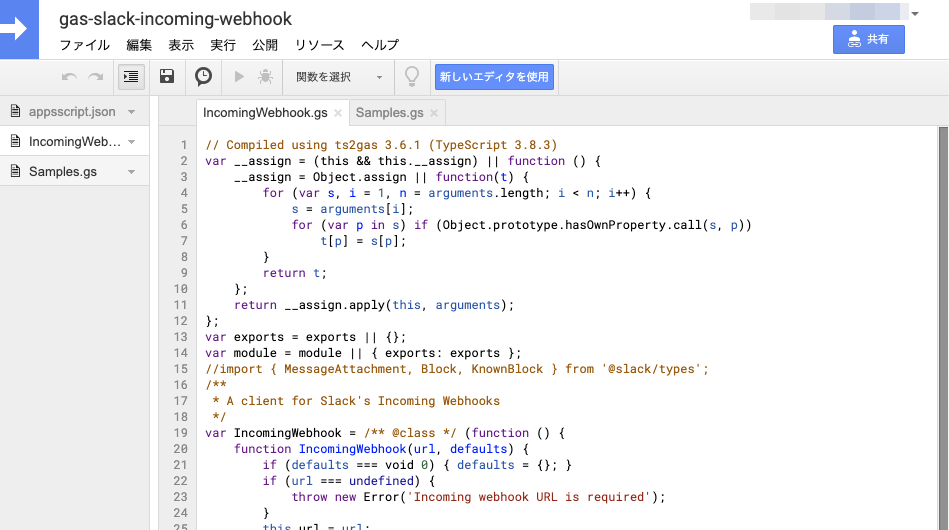Open the 実行 menu
This screenshot has height=530, width=949.
[x=223, y=45]
